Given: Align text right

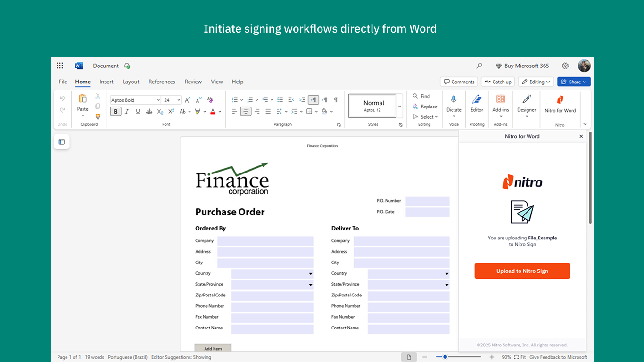Looking at the screenshot, I should click(x=257, y=112).
